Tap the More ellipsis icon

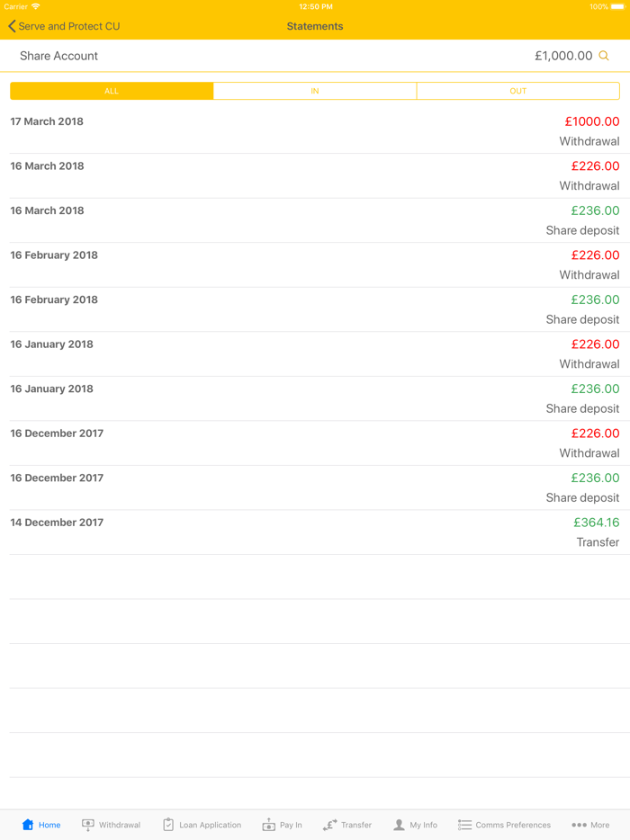click(x=579, y=825)
